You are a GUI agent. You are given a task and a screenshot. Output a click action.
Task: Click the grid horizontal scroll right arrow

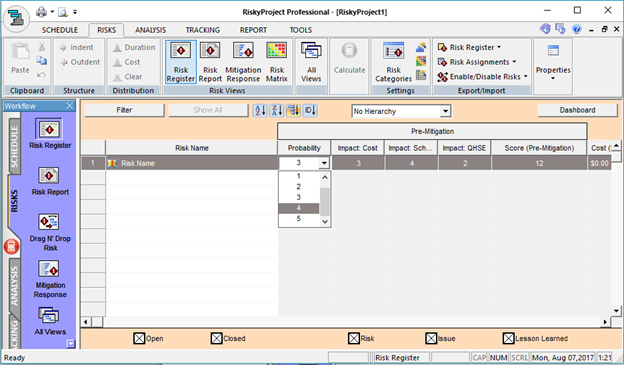[605, 322]
